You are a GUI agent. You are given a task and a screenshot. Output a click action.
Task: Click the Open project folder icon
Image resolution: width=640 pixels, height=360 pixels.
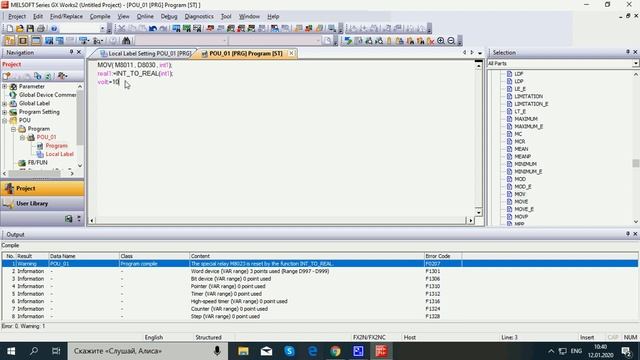coord(20,28)
